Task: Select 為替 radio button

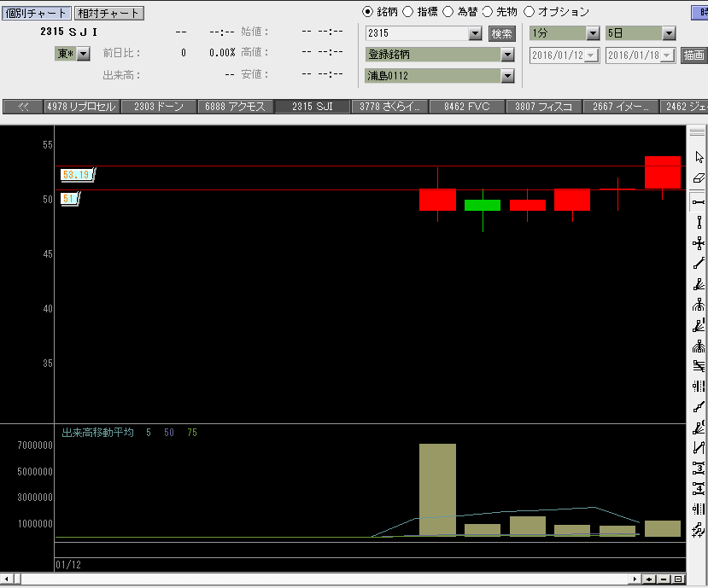Action: tap(448, 12)
